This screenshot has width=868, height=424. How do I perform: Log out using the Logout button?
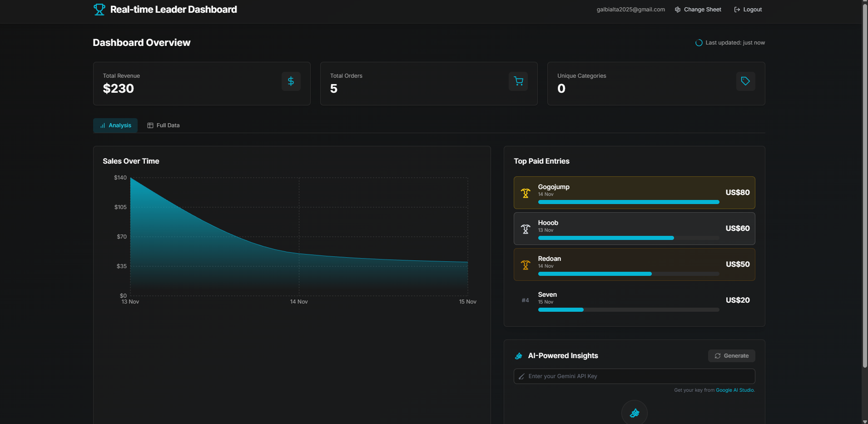(748, 10)
